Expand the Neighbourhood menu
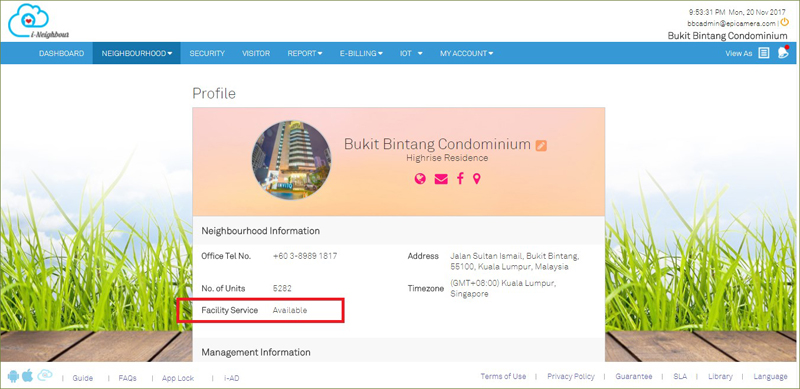800x389 pixels. click(x=137, y=53)
